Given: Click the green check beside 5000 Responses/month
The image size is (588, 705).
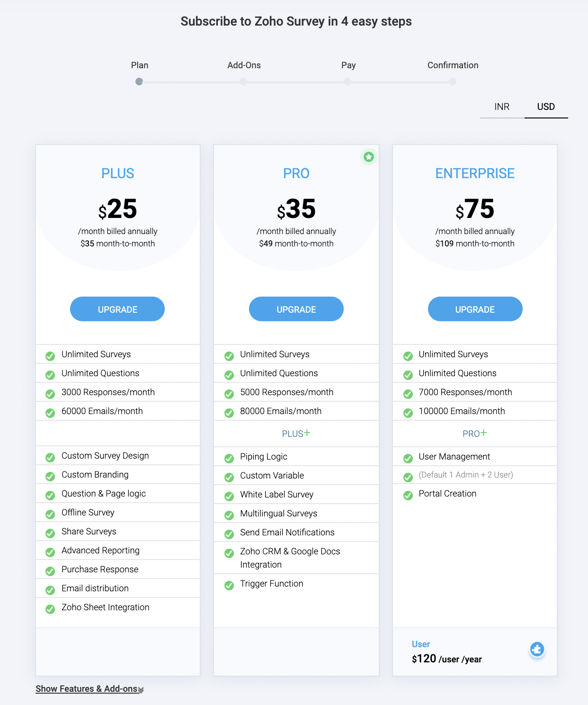Looking at the screenshot, I should click(x=229, y=394).
